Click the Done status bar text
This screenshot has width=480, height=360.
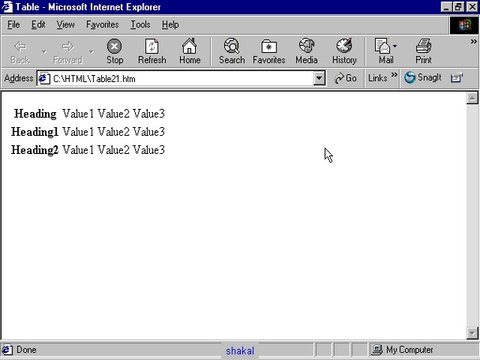tap(26, 350)
